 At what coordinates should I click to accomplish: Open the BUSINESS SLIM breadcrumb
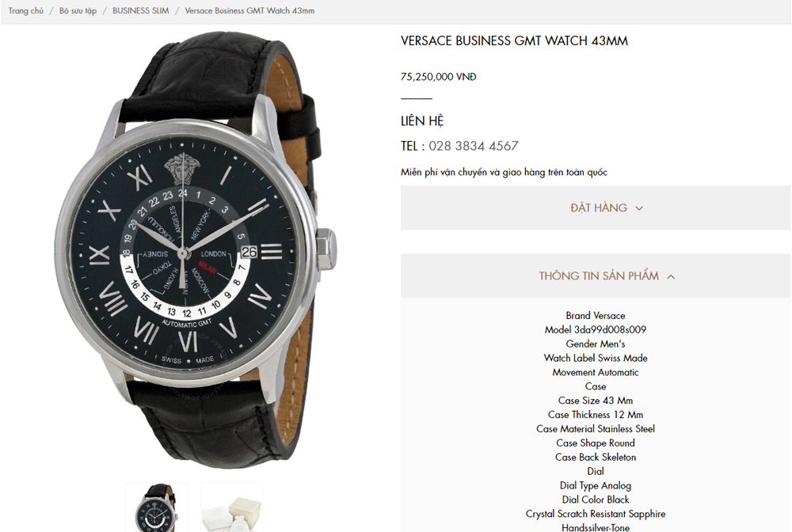point(140,10)
